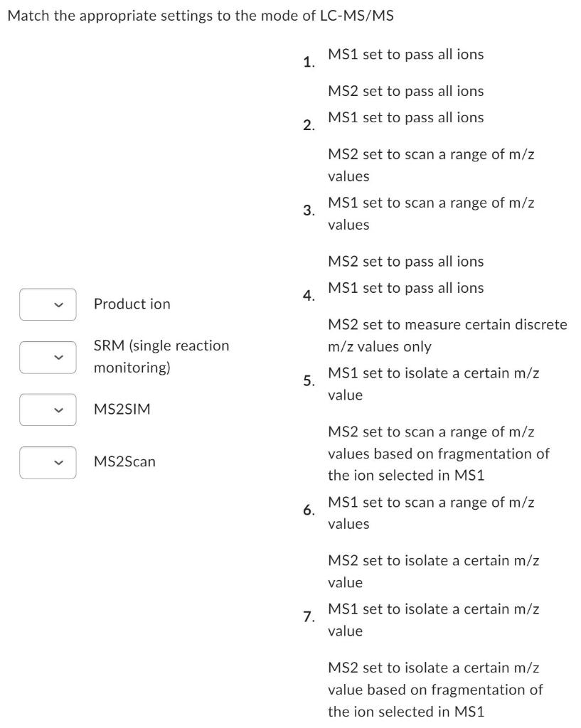This screenshot has width=581, height=728.
Task: Click option number 2 marker
Action: tap(309, 125)
